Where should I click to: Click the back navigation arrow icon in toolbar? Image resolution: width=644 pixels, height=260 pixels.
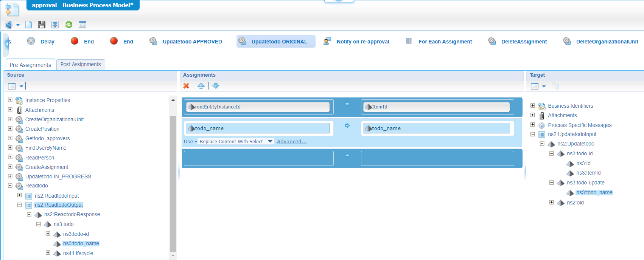[x=8, y=25]
